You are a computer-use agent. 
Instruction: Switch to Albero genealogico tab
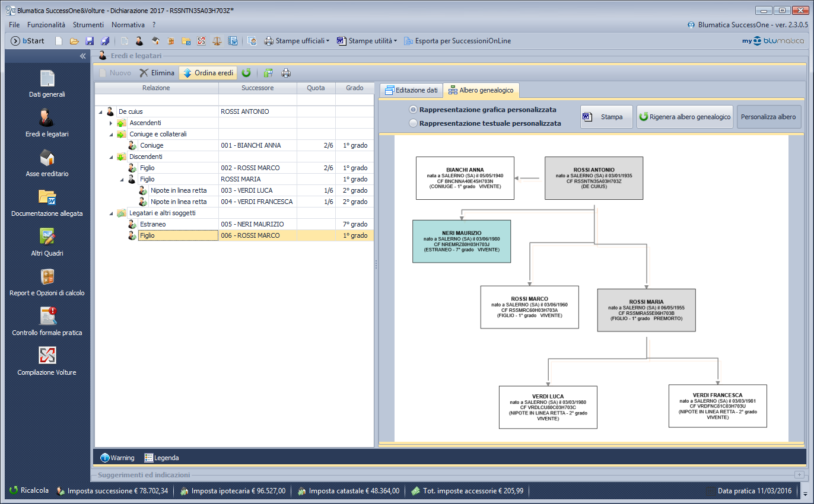click(481, 90)
